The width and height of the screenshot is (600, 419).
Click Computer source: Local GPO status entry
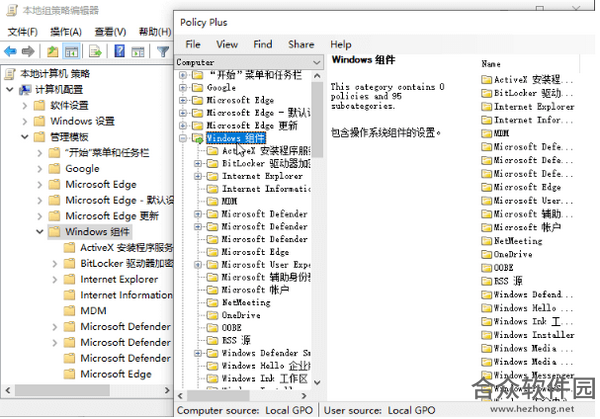pyautogui.click(x=245, y=411)
